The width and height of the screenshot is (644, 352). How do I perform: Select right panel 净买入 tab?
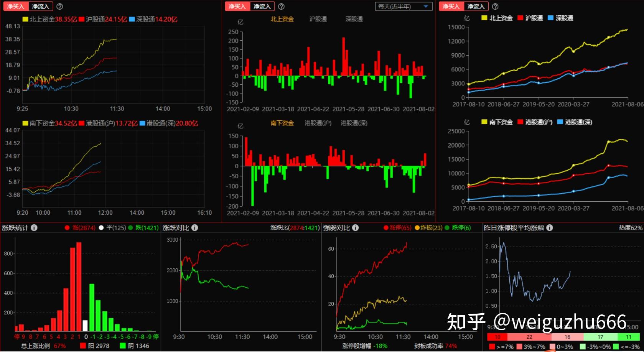451,7
